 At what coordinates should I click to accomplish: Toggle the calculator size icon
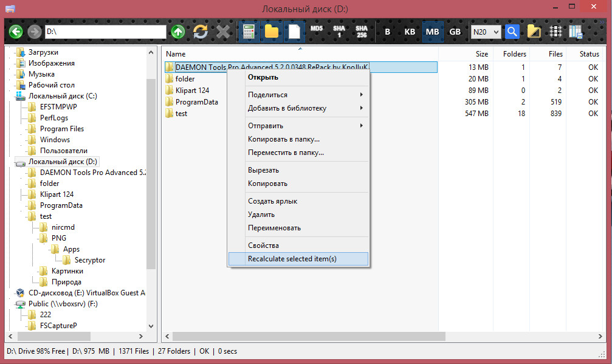pyautogui.click(x=249, y=32)
